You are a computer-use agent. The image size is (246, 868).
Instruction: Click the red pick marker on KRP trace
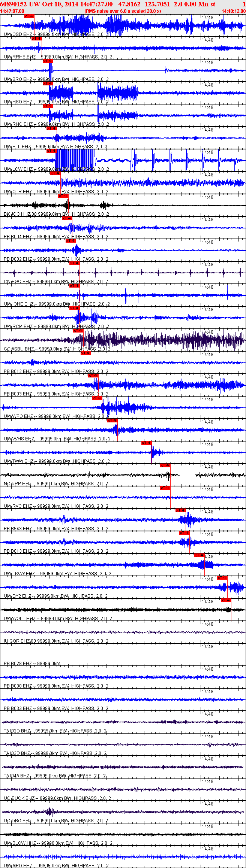coord(165,465)
